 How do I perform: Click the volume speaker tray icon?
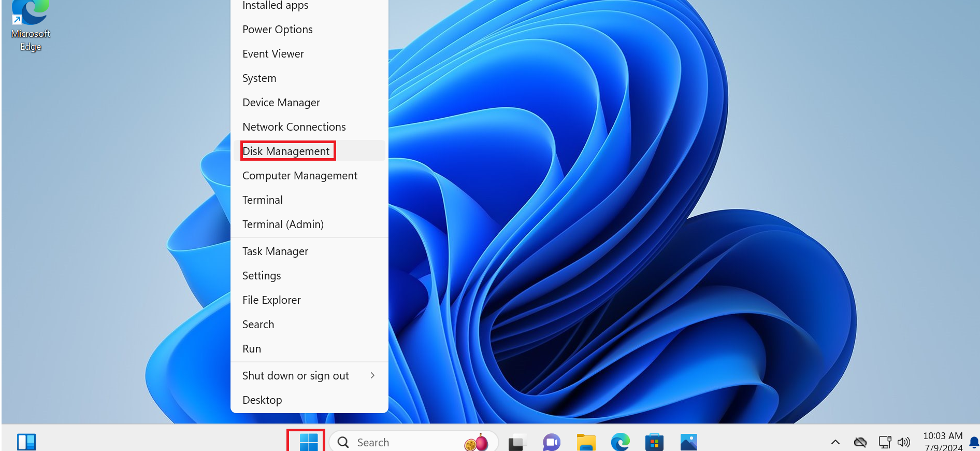pyautogui.click(x=904, y=442)
